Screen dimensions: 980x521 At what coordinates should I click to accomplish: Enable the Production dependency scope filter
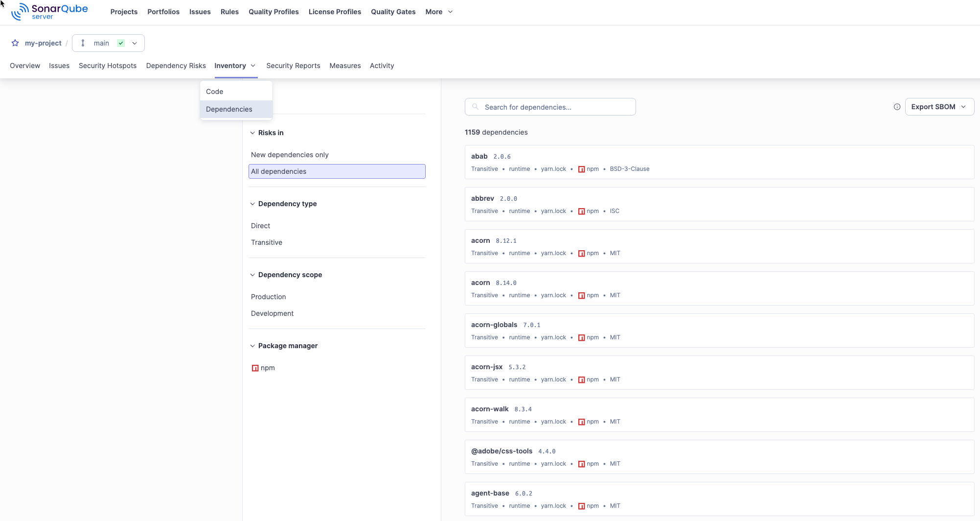tap(268, 297)
